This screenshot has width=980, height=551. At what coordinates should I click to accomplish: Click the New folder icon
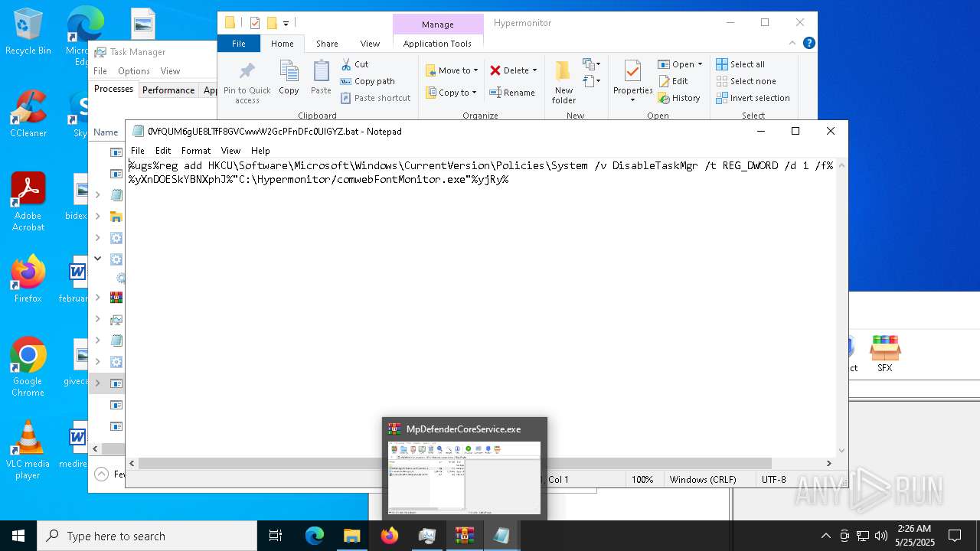click(x=563, y=71)
